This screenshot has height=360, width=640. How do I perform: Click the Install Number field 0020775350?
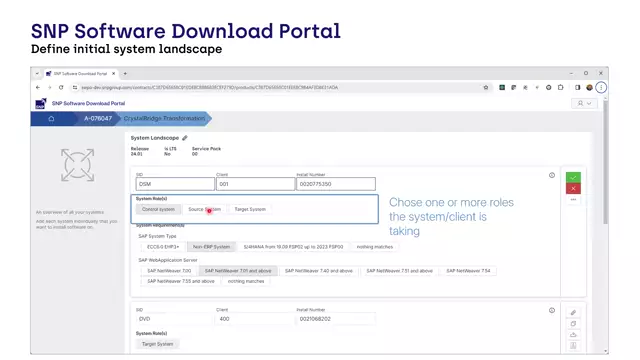[336, 184]
